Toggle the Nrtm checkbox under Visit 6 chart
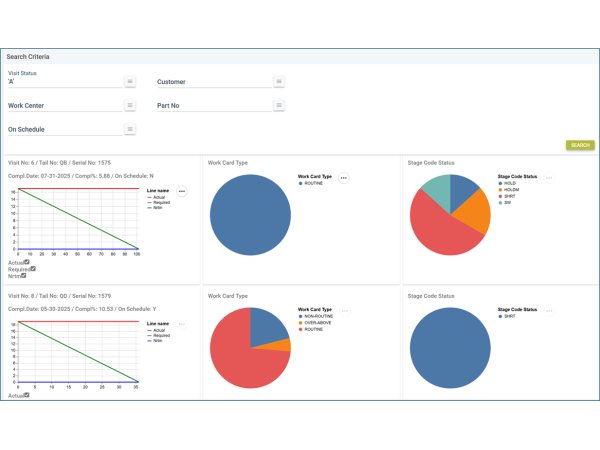600x450 pixels. click(24, 276)
